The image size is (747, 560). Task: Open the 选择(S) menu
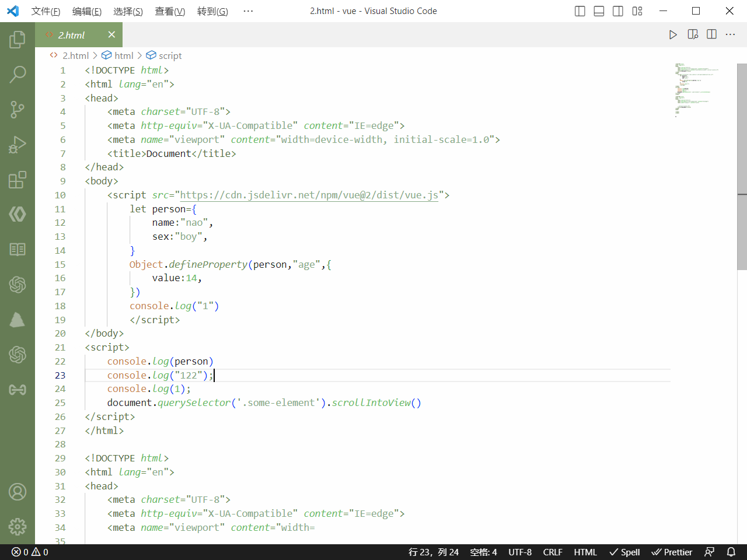point(128,11)
